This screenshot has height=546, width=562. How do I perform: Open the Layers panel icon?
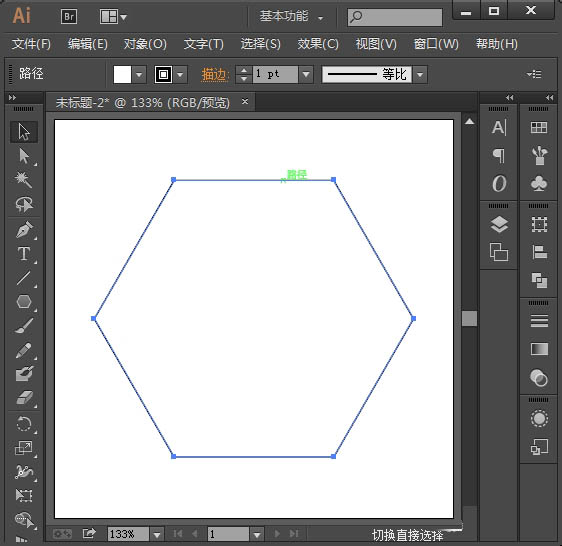(x=499, y=225)
